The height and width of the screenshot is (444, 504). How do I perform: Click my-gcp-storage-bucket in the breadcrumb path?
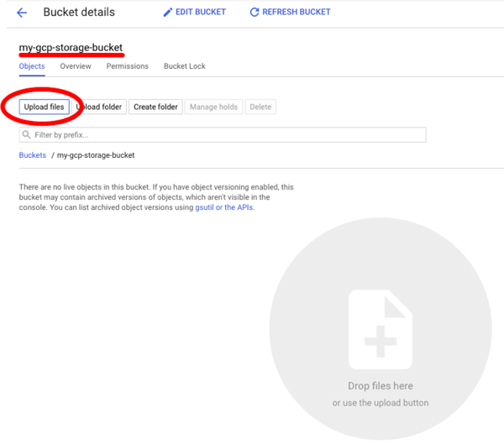point(96,155)
